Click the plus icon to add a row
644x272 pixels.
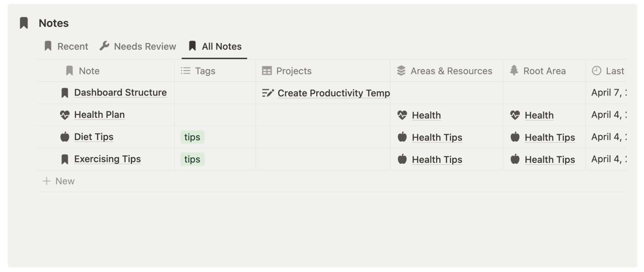click(47, 181)
